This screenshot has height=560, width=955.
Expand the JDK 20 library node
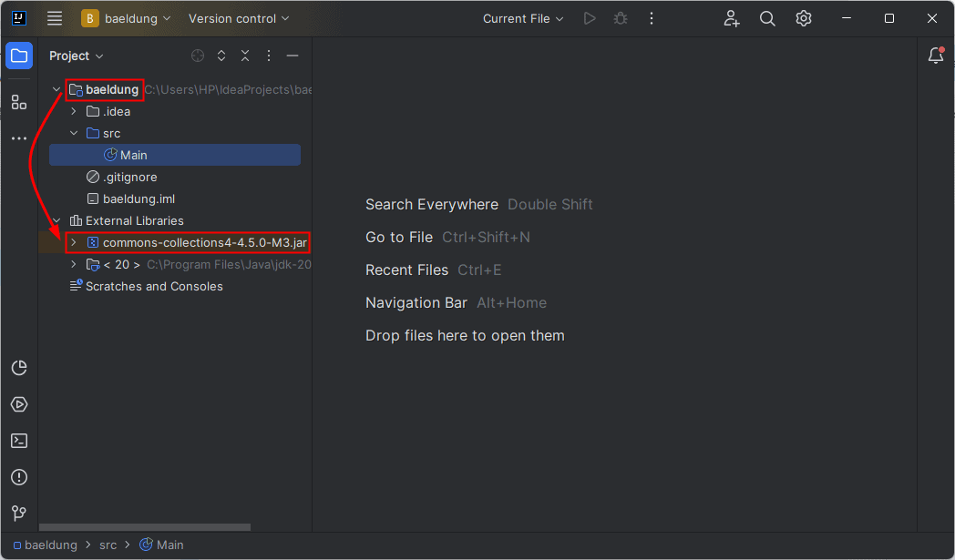[x=74, y=265]
